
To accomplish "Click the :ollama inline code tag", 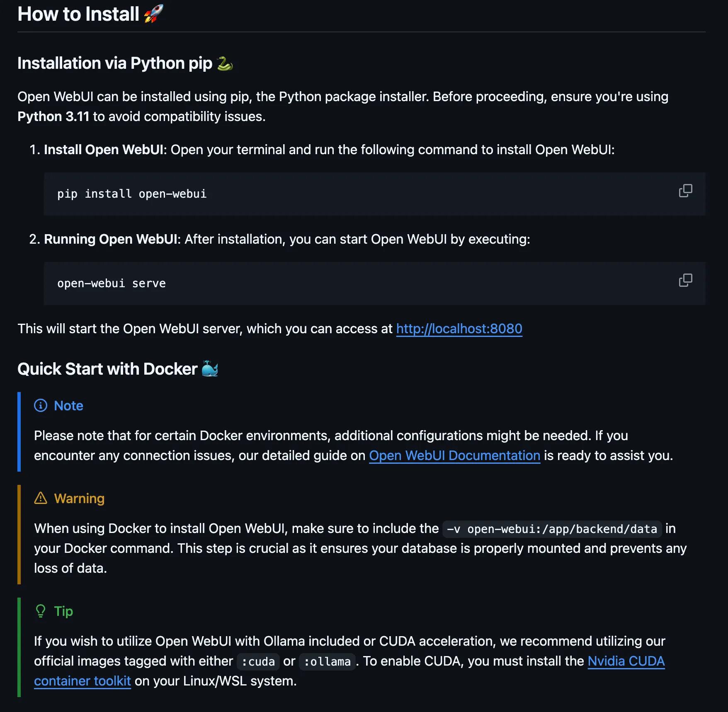I will pyautogui.click(x=327, y=661).
